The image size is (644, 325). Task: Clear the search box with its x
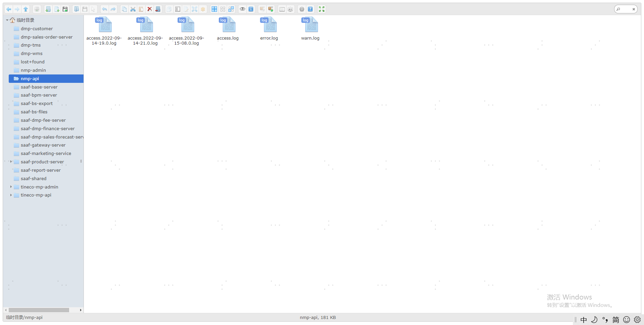(x=634, y=9)
